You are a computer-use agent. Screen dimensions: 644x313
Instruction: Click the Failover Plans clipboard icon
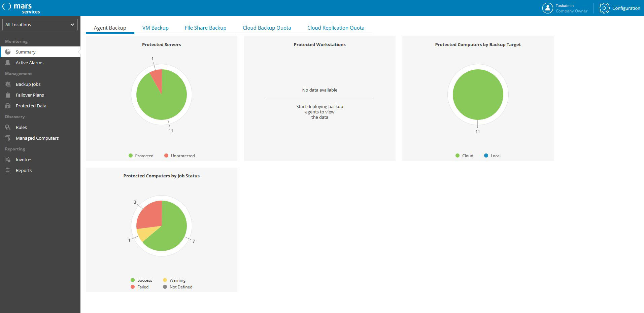(x=8, y=95)
